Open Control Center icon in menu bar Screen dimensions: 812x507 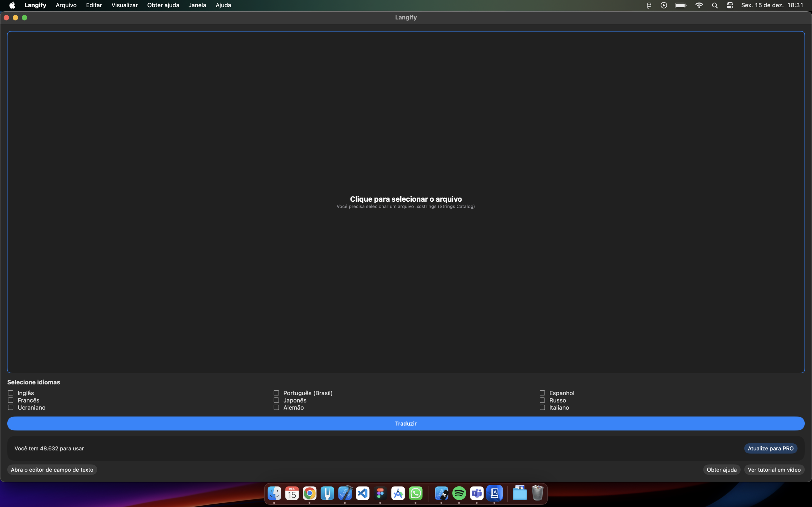click(730, 5)
